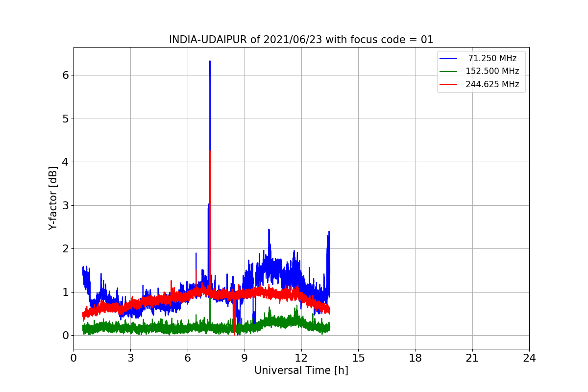This screenshot has height=392, width=588.
Task: Click the top of the red spike near 7 h
Action: (210, 151)
